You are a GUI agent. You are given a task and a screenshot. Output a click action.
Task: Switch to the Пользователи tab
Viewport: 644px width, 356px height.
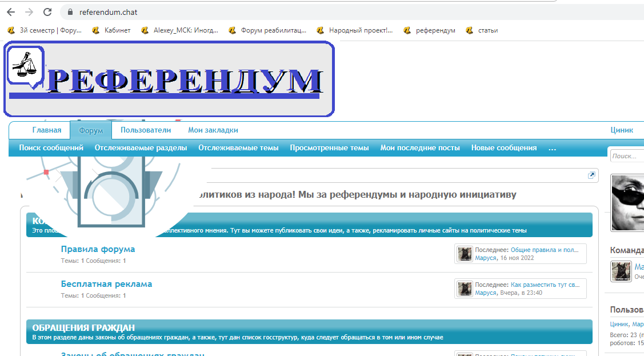click(x=146, y=130)
